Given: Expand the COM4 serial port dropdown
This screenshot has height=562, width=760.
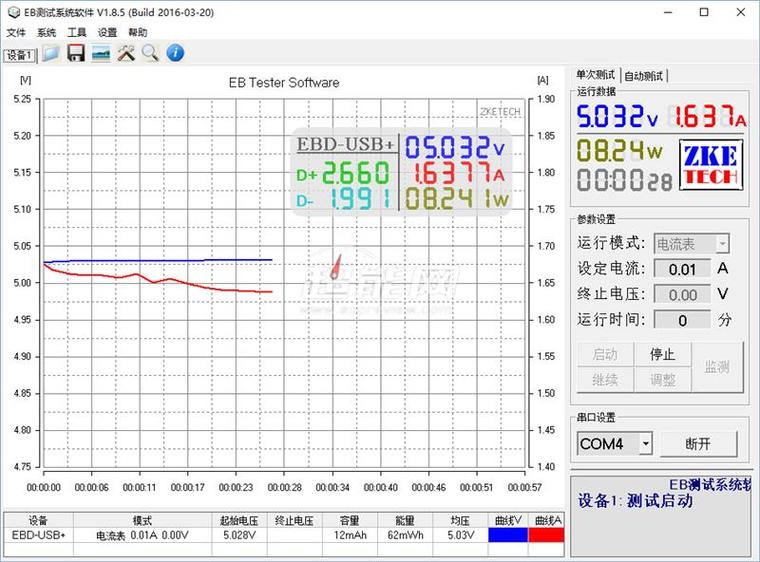Looking at the screenshot, I should tap(646, 443).
